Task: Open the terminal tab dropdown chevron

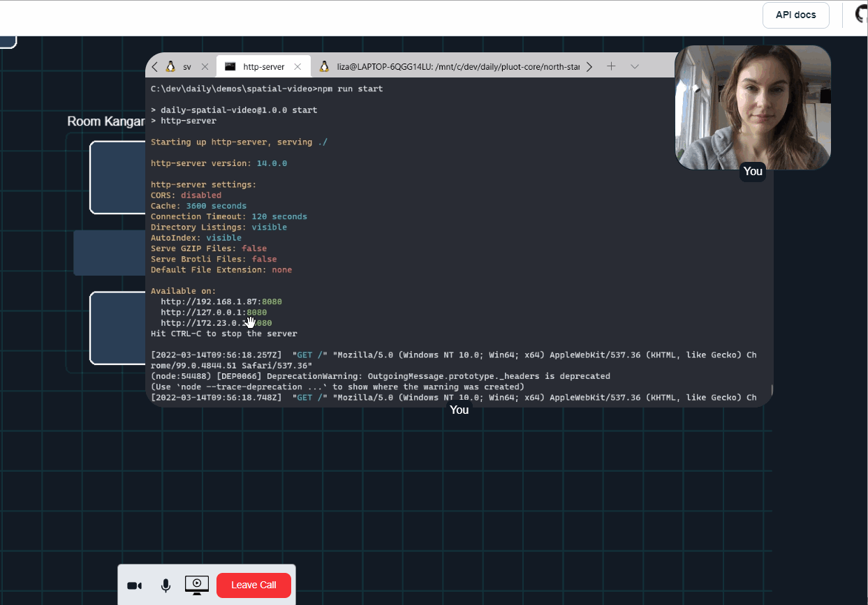Action: 634,66
